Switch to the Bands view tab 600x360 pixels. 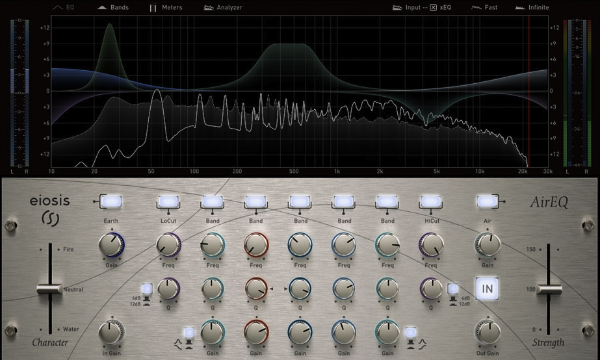pos(113,7)
